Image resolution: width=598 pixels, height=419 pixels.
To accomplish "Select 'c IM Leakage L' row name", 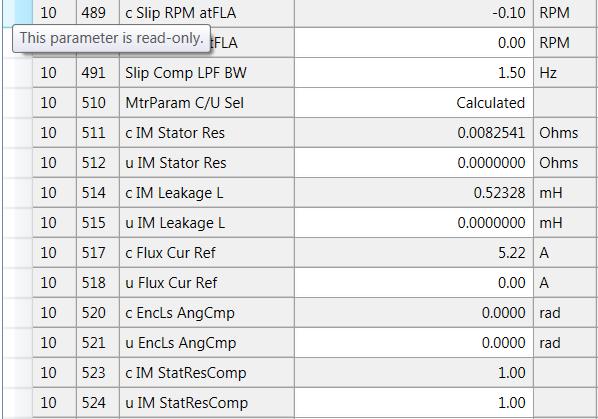I will (174, 193).
